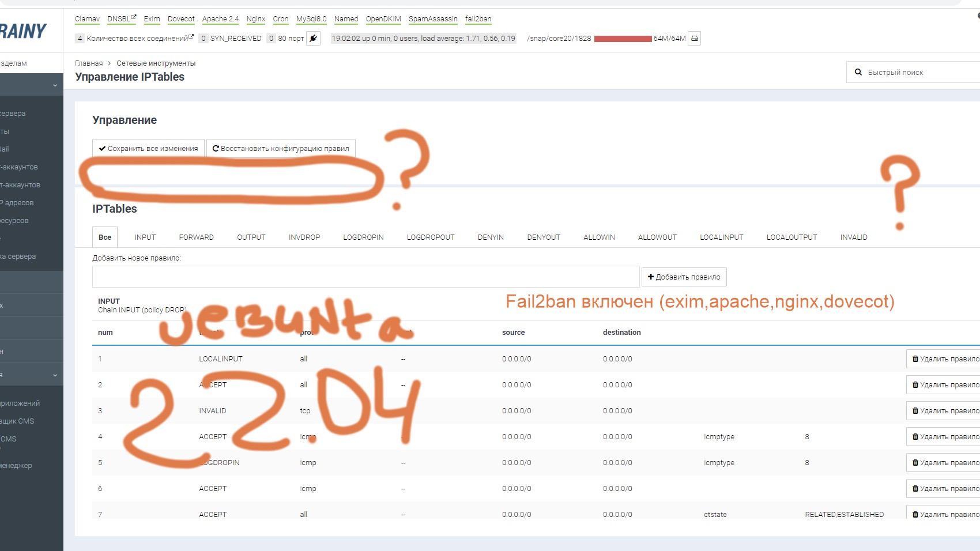Click trash icon to delete rule 3
980x551 pixels.
915,411
